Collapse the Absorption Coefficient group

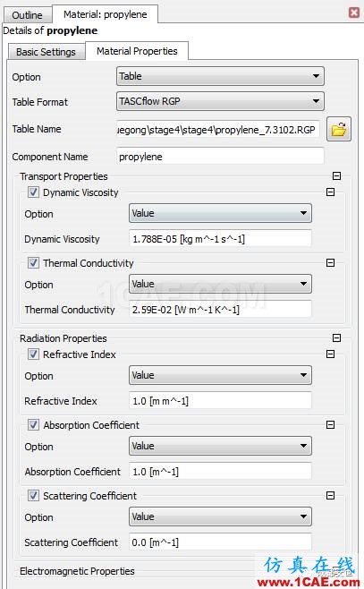click(x=330, y=425)
